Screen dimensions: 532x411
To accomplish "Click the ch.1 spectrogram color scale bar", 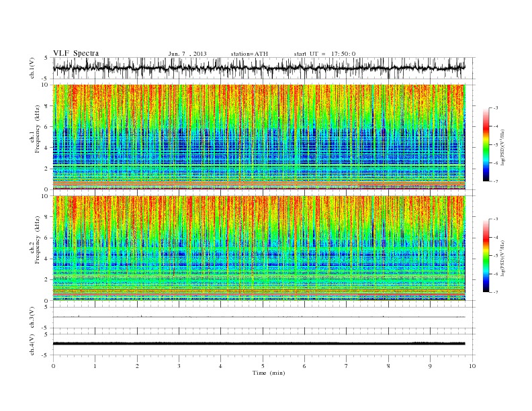I will point(486,144).
